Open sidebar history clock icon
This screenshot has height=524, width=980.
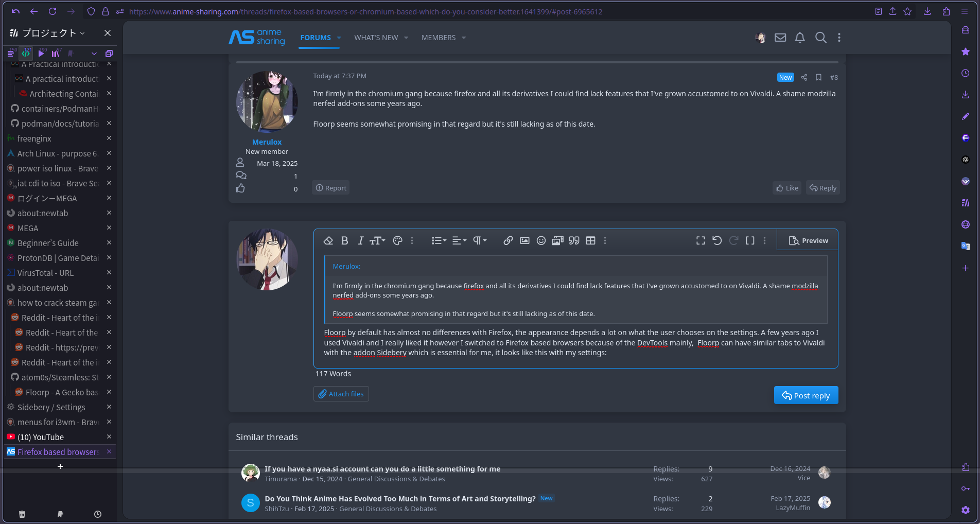coord(98,514)
